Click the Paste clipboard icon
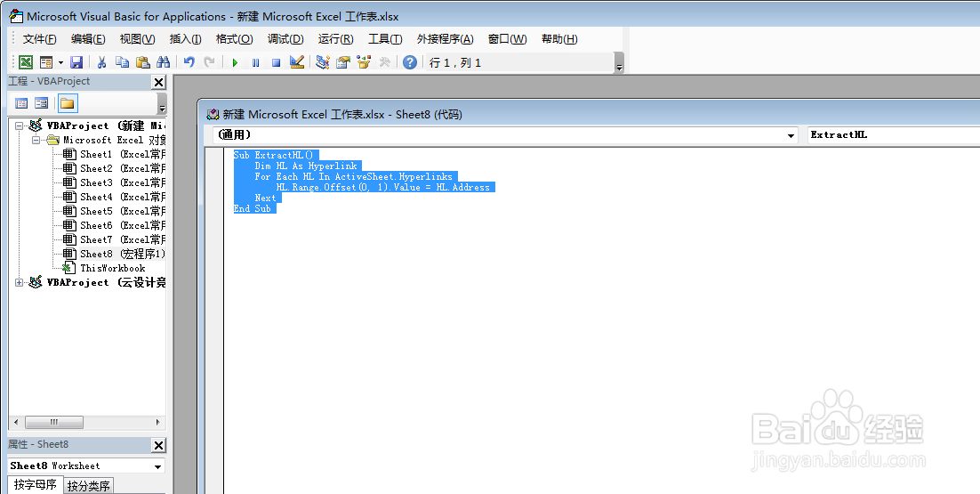Viewport: 980px width, 494px height. [143, 62]
